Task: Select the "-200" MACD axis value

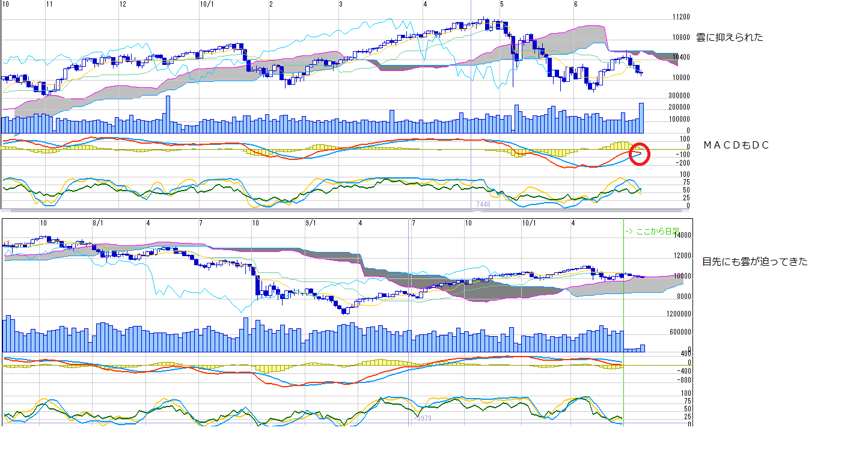Action: coord(683,163)
